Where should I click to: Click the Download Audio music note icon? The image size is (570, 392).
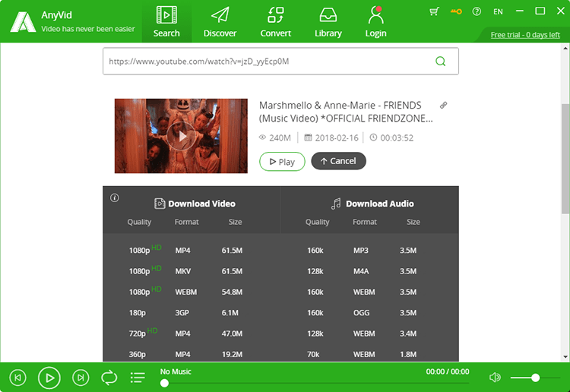(336, 204)
